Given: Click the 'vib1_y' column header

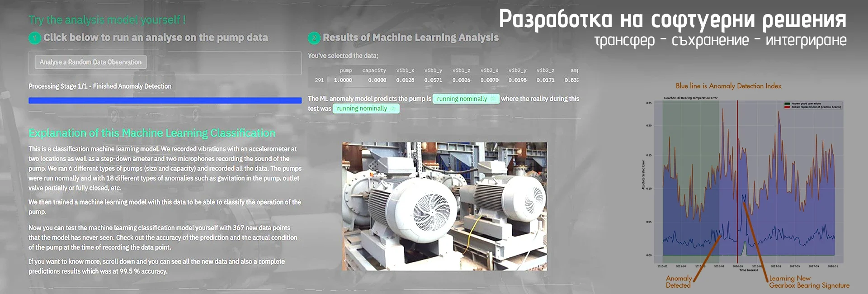Looking at the screenshot, I should (x=433, y=71).
